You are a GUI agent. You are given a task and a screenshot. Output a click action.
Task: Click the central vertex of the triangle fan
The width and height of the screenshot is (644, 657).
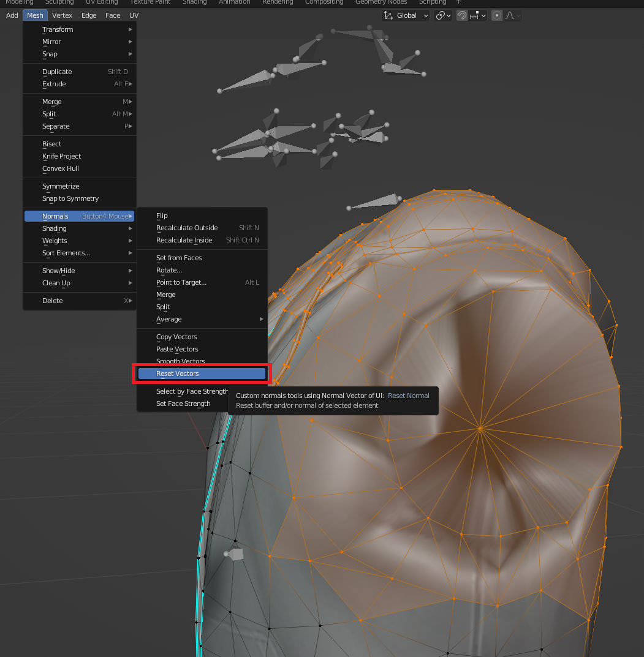point(480,427)
